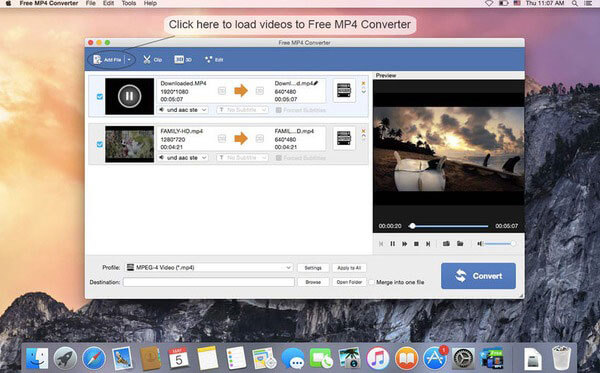This screenshot has width=600, height=373.
Task: Move FAMILY-HD.mp4 up in the list
Action: click(x=364, y=135)
